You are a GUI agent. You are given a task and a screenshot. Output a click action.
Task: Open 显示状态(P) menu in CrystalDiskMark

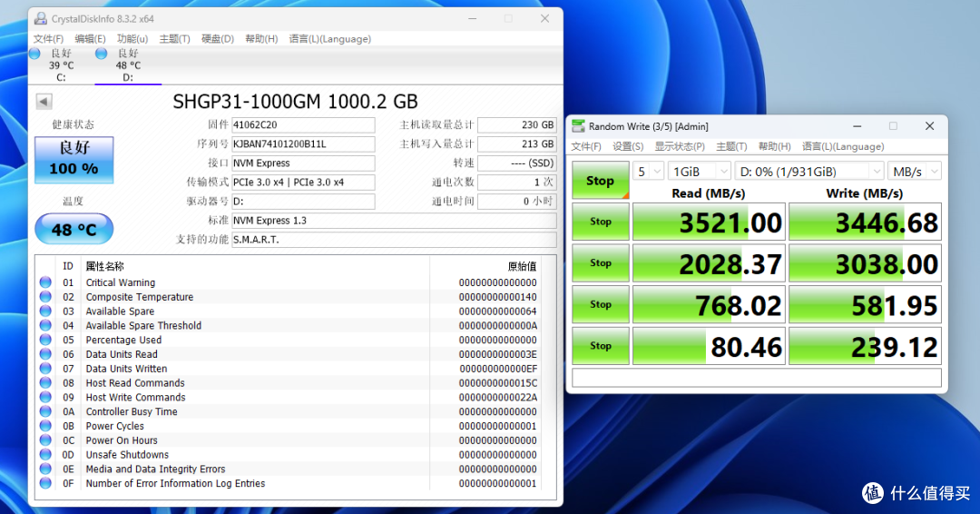coord(680,146)
